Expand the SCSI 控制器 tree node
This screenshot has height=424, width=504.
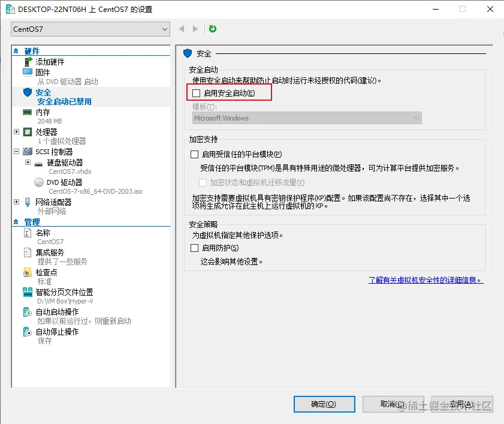(16, 152)
